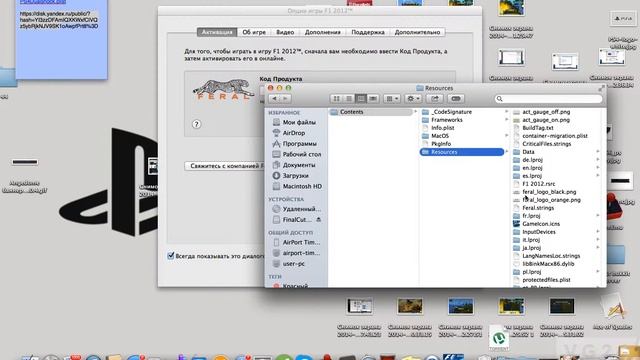The height and width of the screenshot is (360, 640).
Task: Expand the Data folder
Action: pyautogui.click(x=598, y=151)
